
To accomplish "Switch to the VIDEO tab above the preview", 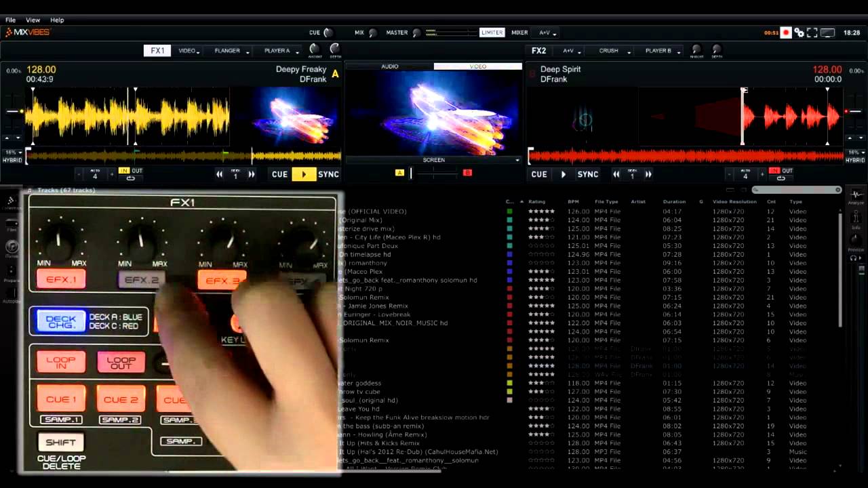I will (478, 66).
